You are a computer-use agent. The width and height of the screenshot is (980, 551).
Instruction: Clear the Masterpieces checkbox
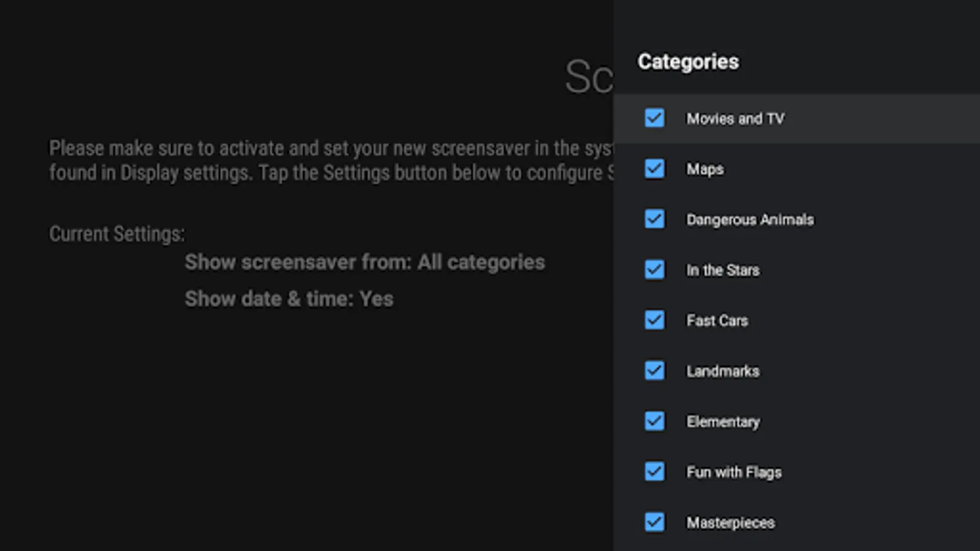coord(654,522)
